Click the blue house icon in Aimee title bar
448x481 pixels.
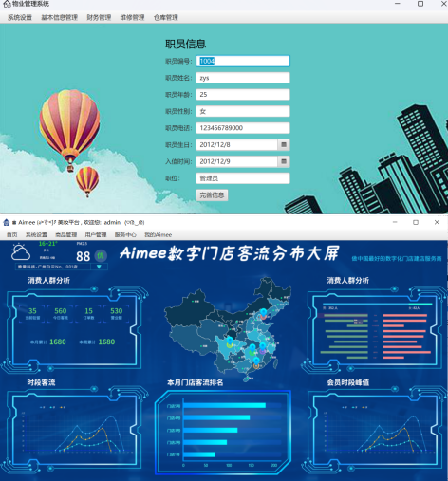pyautogui.click(x=7, y=222)
